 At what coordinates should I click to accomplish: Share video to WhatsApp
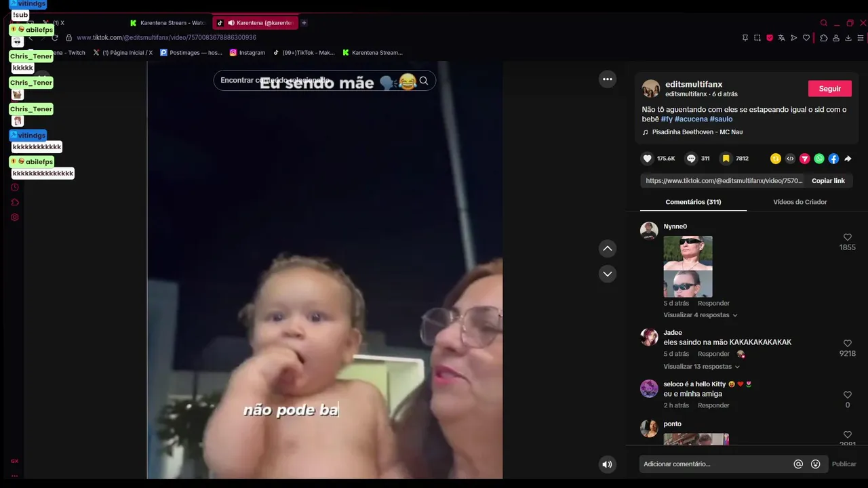coord(819,159)
